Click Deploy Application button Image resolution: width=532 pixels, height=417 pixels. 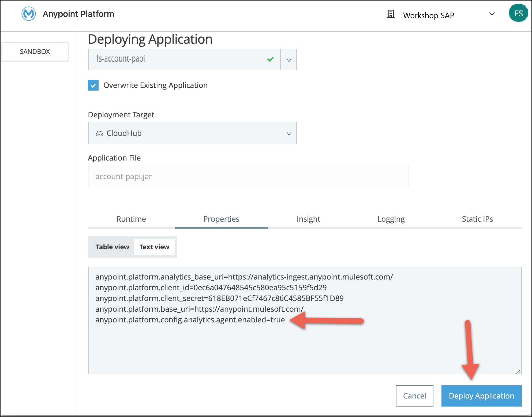pyautogui.click(x=481, y=396)
